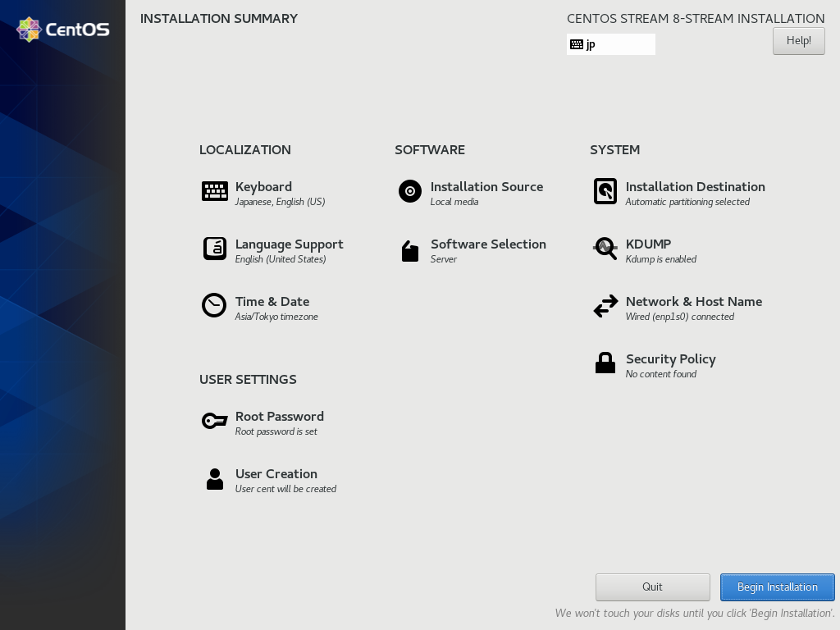Open the "Language Support" label

click(x=290, y=244)
